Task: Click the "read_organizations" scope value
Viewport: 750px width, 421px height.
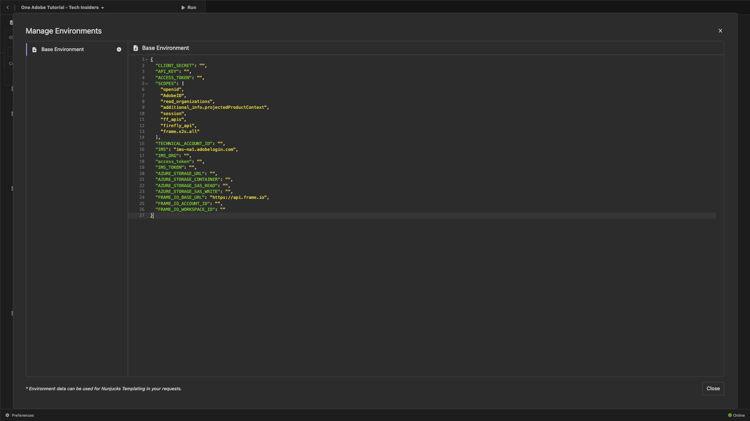Action: 187,101
